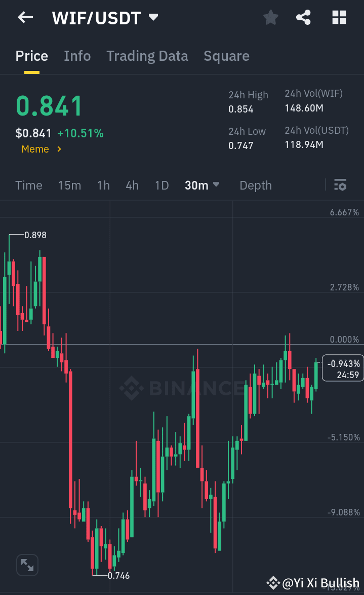Favorite WIF/USDT with the star icon
This screenshot has width=364, height=595.
pos(270,17)
